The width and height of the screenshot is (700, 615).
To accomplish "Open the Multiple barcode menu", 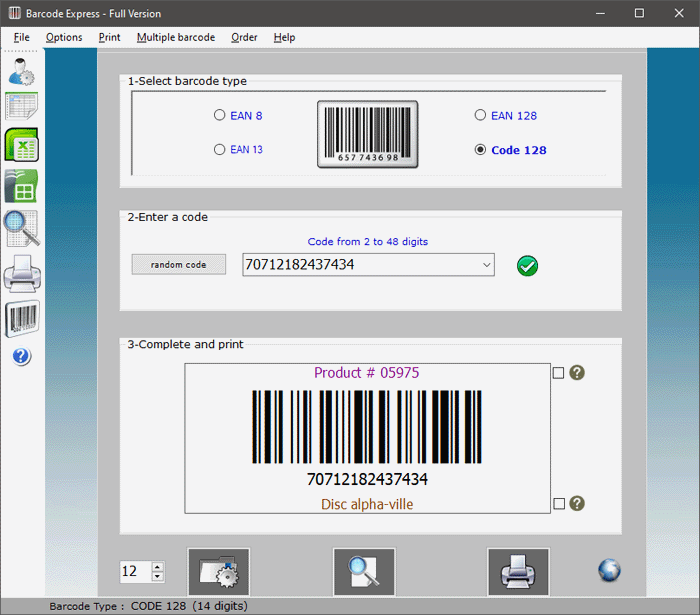I will (176, 37).
